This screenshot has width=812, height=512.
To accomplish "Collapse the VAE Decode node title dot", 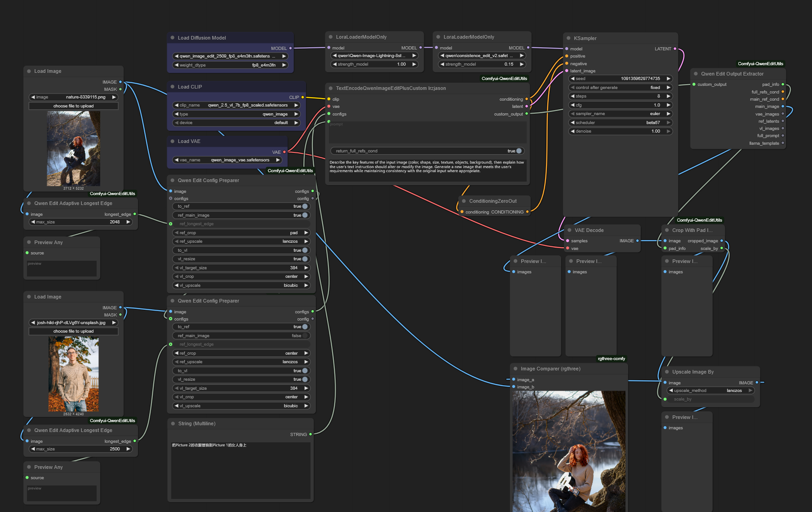I will point(569,230).
